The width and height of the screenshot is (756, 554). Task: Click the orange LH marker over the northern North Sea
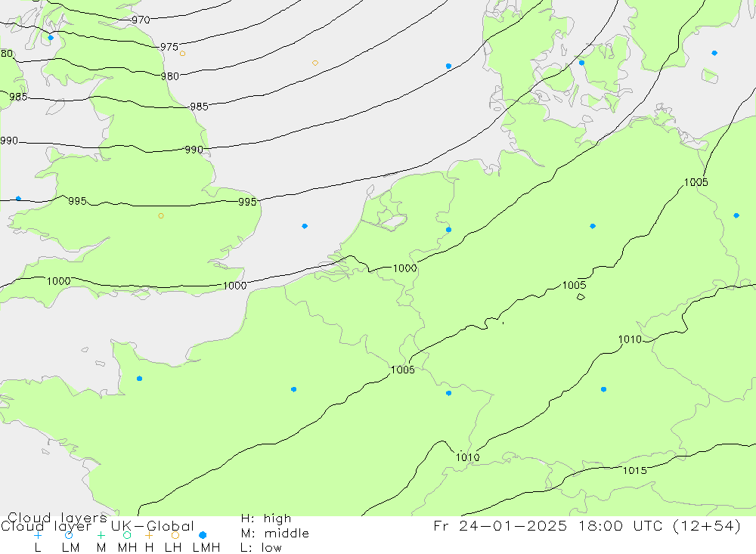(x=314, y=63)
